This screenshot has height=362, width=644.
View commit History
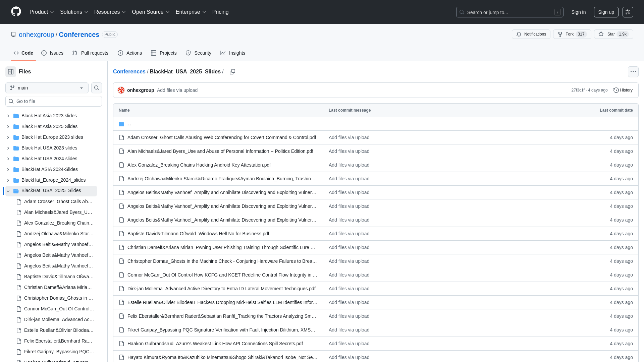coord(623,90)
